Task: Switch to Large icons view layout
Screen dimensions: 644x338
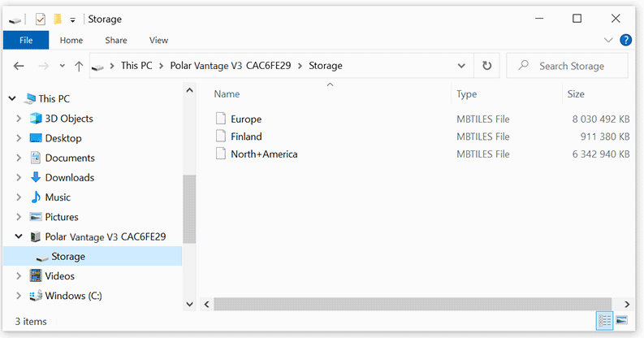Action: [x=621, y=320]
